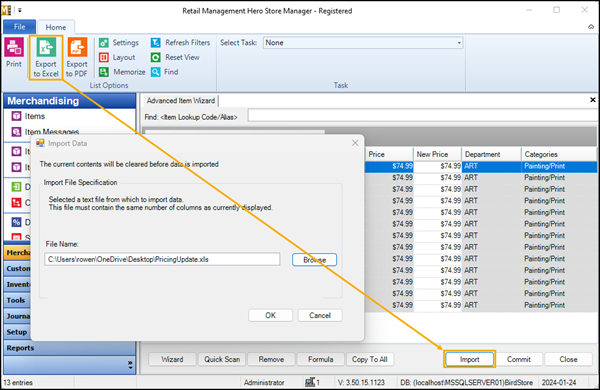The height and width of the screenshot is (390, 600).
Task: Click the DB BirdStore status entry
Action: coord(466,382)
